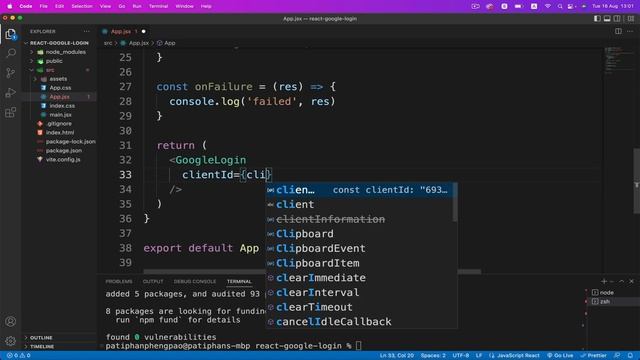
Task: Open the Manage gear icon
Action: [x=11, y=340]
